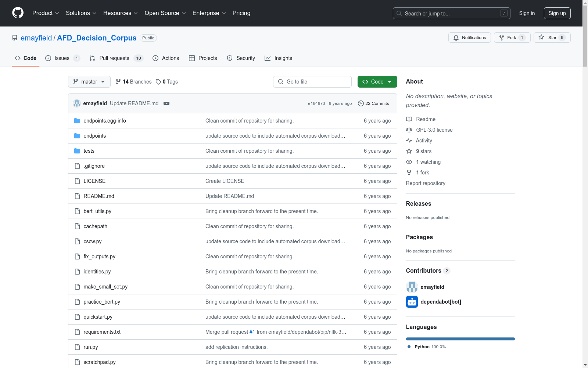588x368 pixels.
Task: Open the quickstart.py file
Action: pyautogui.click(x=98, y=317)
